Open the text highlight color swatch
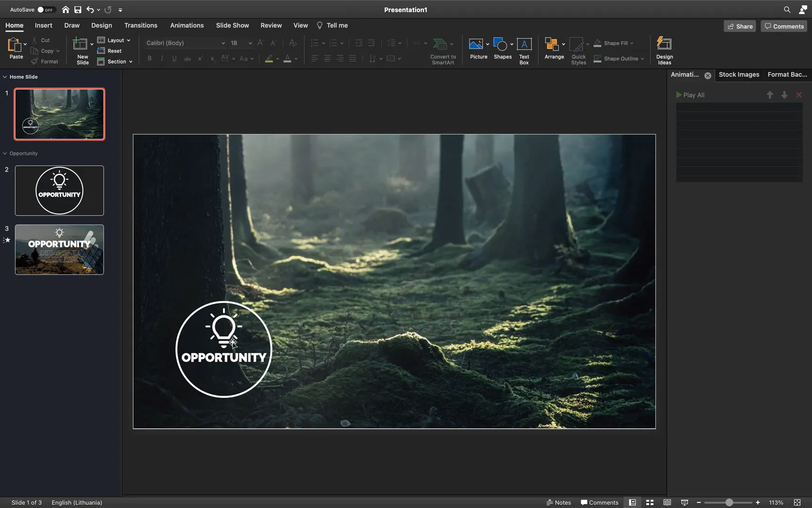Screen dimensions: 812x508 (269, 58)
